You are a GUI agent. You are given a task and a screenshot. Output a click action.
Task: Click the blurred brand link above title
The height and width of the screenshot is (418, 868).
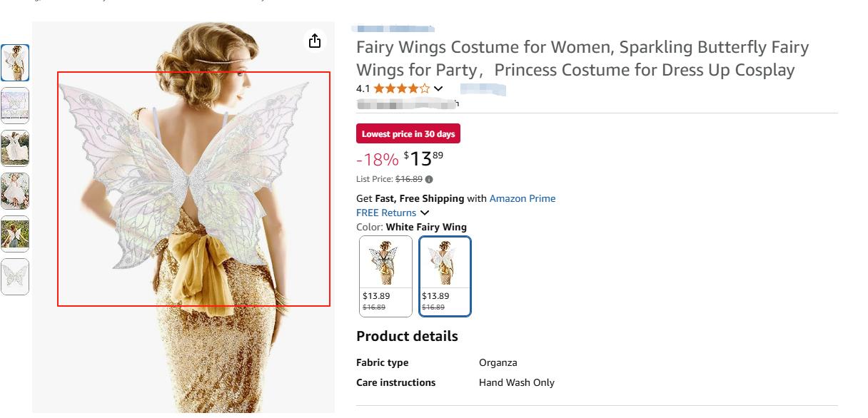393,29
